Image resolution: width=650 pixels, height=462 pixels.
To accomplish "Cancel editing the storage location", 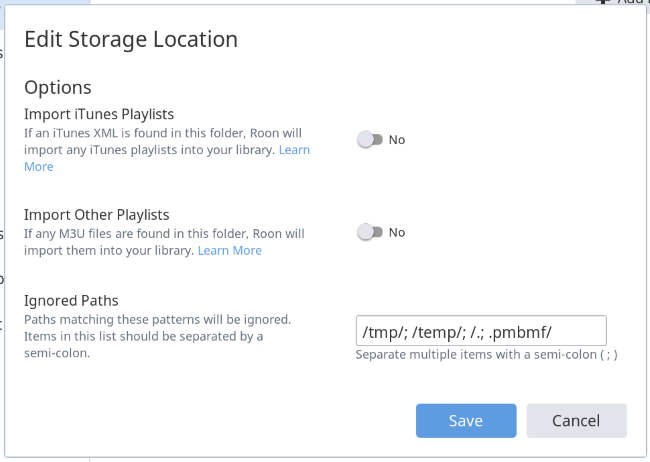I will (x=577, y=421).
